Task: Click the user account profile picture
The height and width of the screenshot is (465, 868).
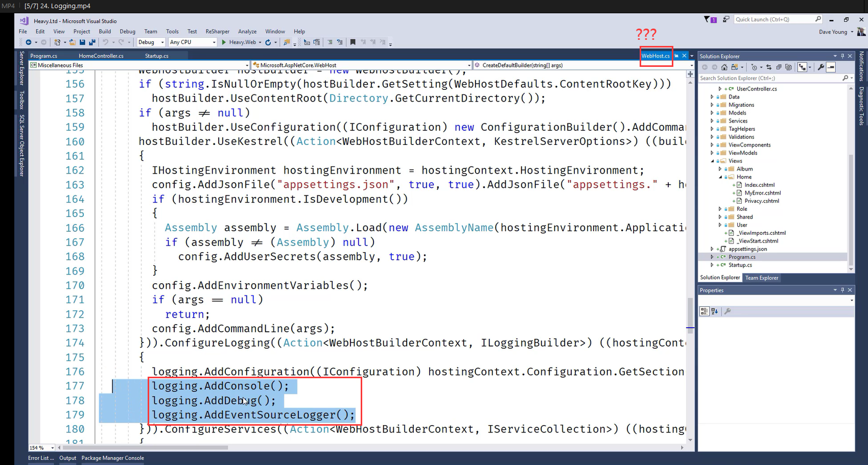Action: pos(861,32)
